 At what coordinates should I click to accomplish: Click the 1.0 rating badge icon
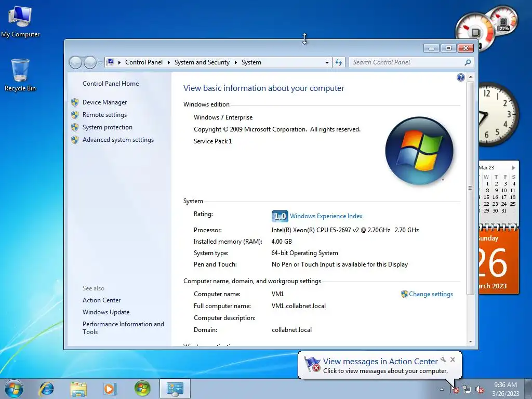click(280, 216)
